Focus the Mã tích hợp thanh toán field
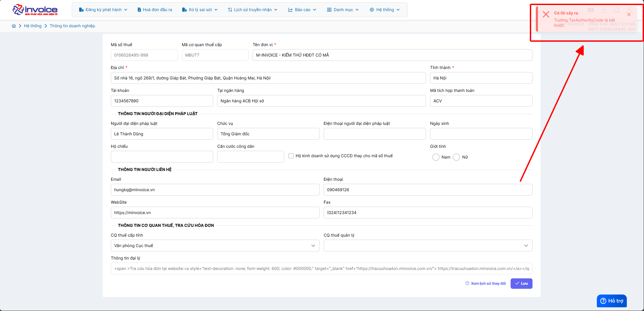This screenshot has height=311, width=644. 481,101
